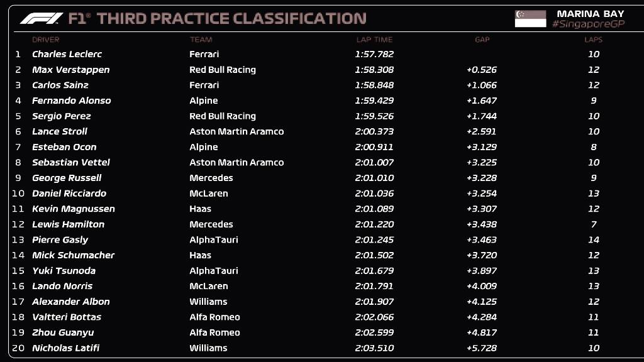644x362 pixels.
Task: Click position number 10 for Ricciardo
Action: coord(18,194)
